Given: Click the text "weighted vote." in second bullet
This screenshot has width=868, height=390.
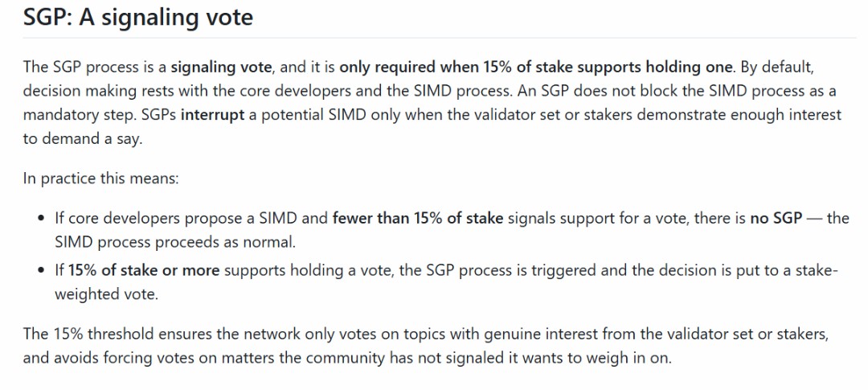Looking at the screenshot, I should click(x=106, y=294).
